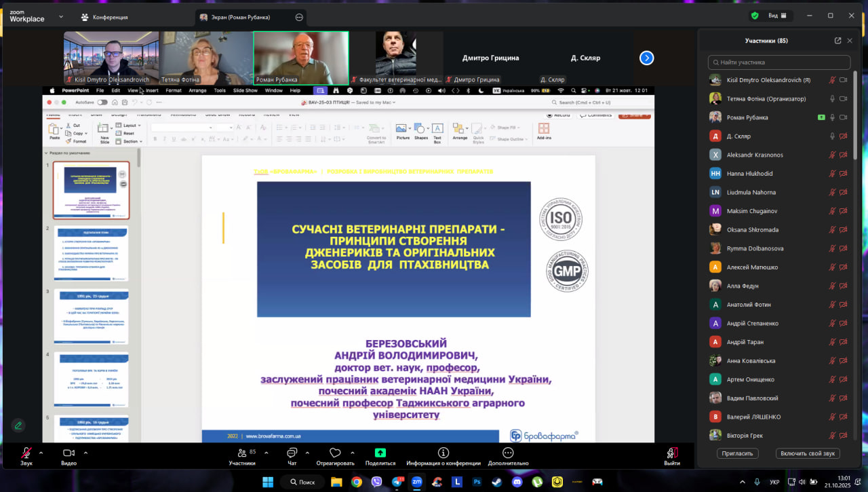The image size is (868, 492).
Task: Click the Пригласить button
Action: [x=737, y=453]
